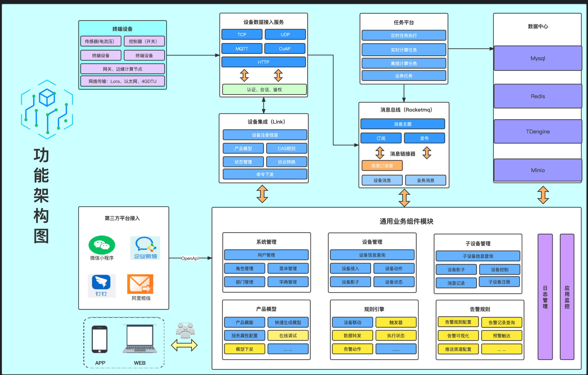Click the OpenApi connector label
This screenshot has width=588, height=375.
[x=190, y=258]
